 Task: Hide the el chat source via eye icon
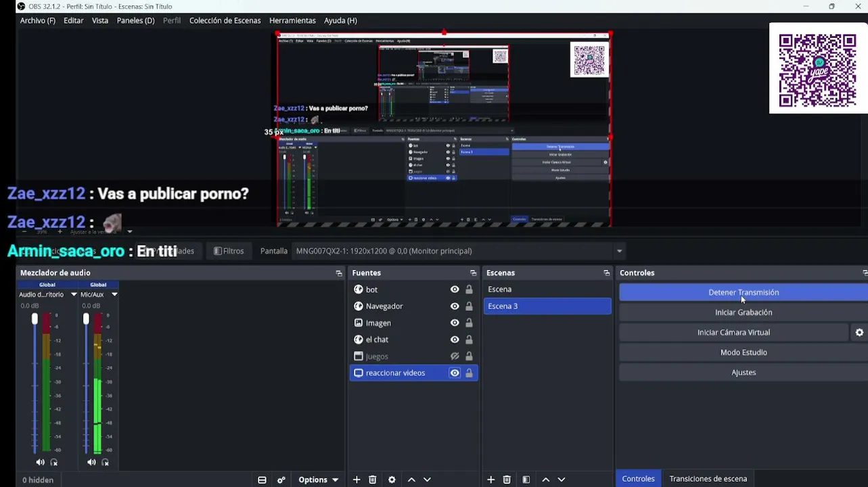click(x=455, y=340)
